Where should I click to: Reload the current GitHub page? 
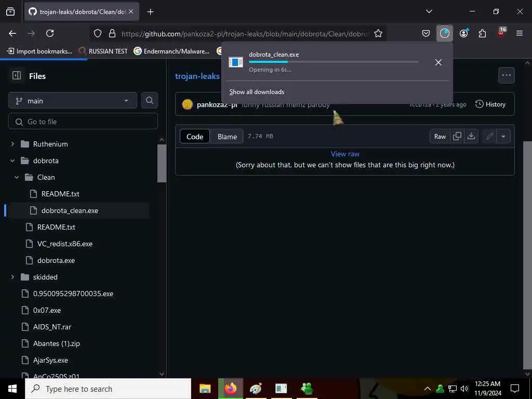(x=50, y=33)
